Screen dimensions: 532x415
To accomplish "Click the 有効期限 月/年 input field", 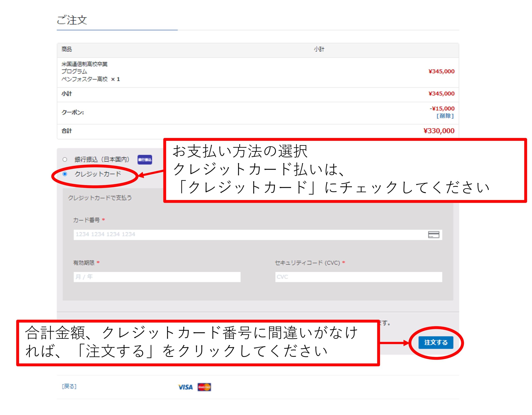I will (157, 277).
